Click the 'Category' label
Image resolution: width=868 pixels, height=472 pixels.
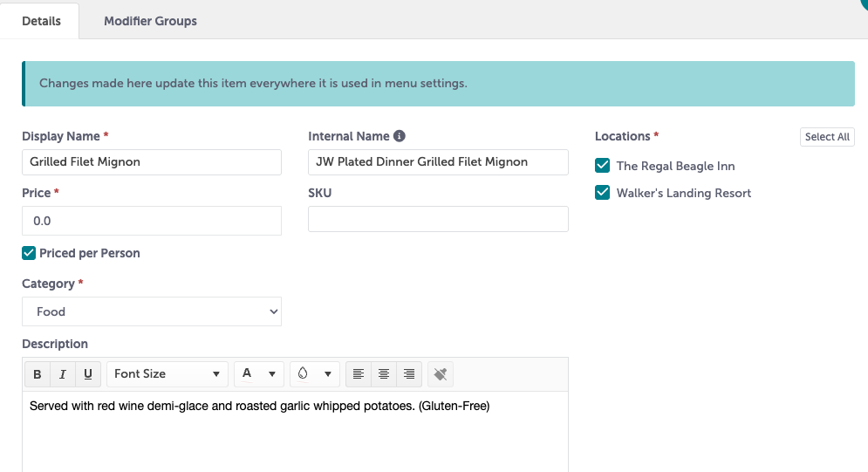pos(48,284)
